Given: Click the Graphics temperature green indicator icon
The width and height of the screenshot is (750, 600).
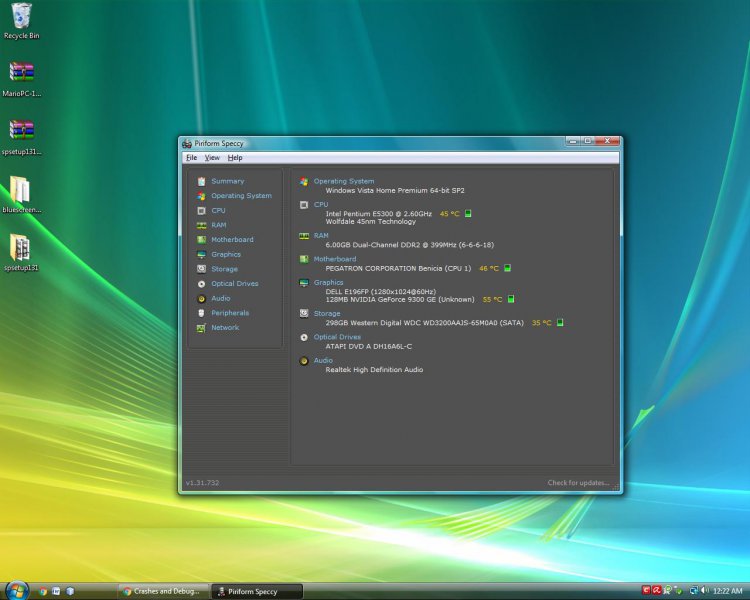Looking at the screenshot, I should [511, 299].
